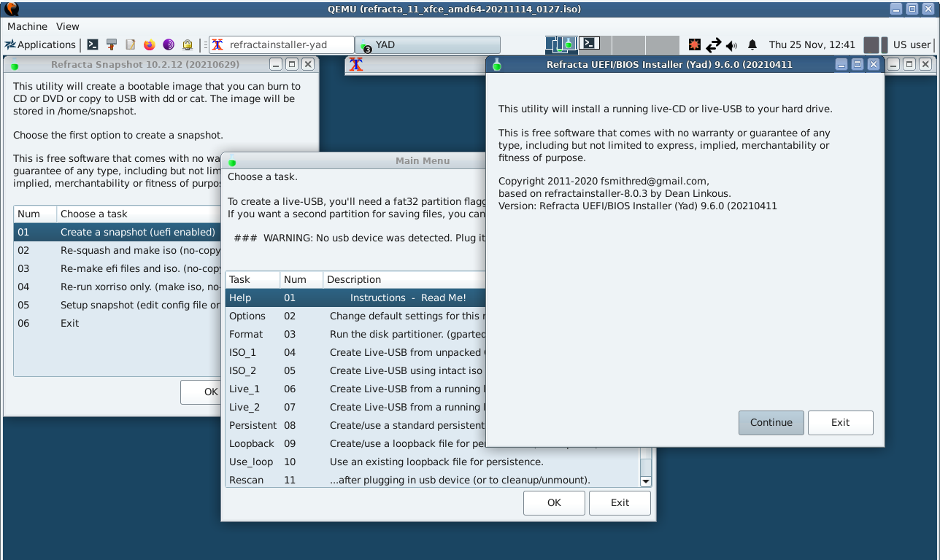Open the grouped YAD taskbar button
This screenshot has width=940, height=560.
pyautogui.click(x=428, y=44)
